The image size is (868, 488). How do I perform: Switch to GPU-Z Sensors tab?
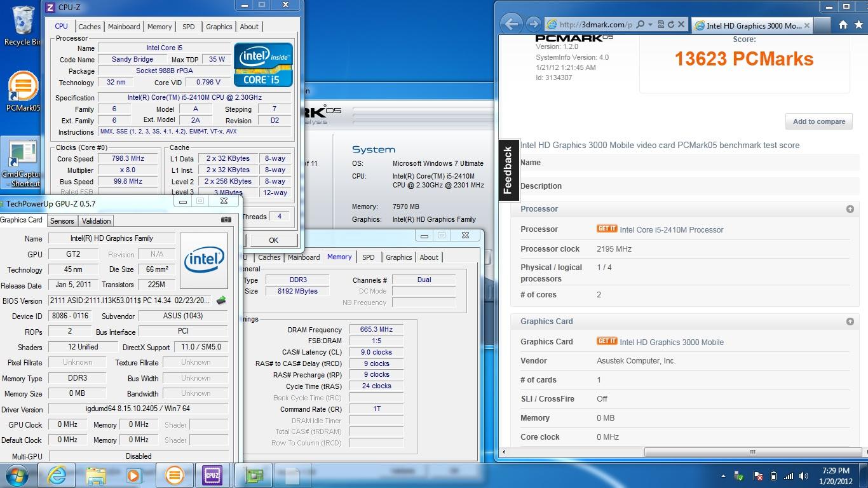point(62,221)
